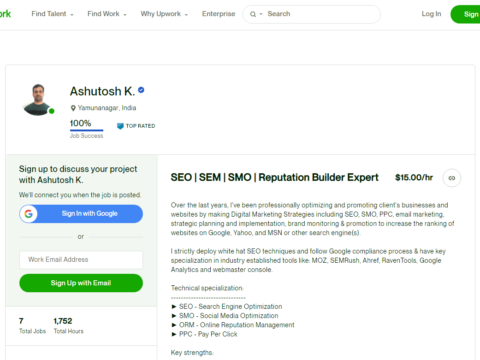This screenshot has width=480, height=360.
Task: Sign in with Google button
Action: (81, 214)
